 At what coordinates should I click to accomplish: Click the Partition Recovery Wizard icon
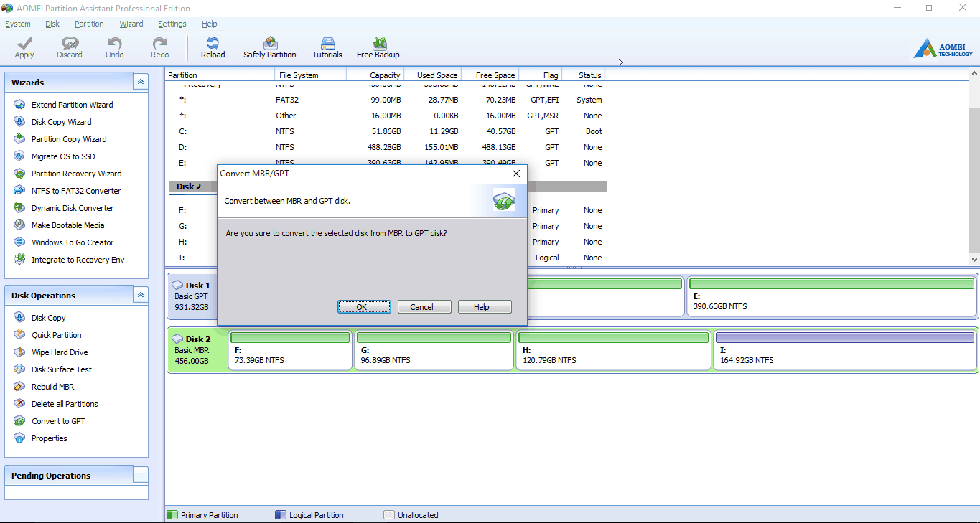tap(19, 174)
